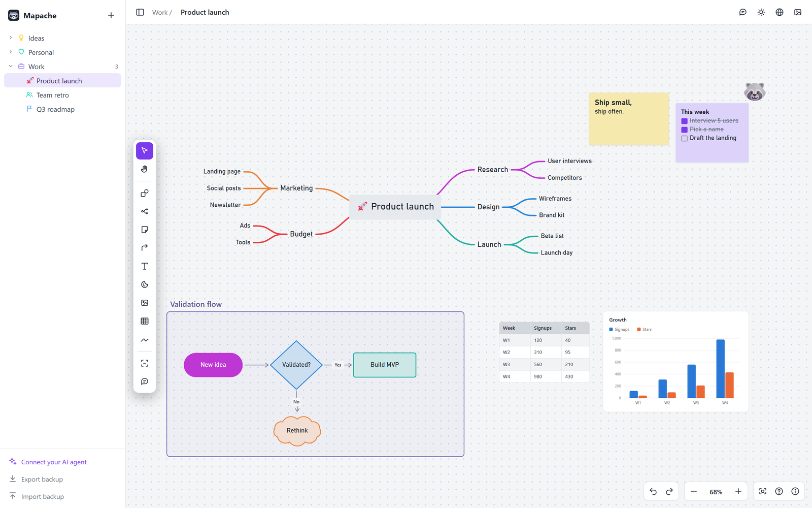Click the export image icon top right

pyautogui.click(x=798, y=12)
